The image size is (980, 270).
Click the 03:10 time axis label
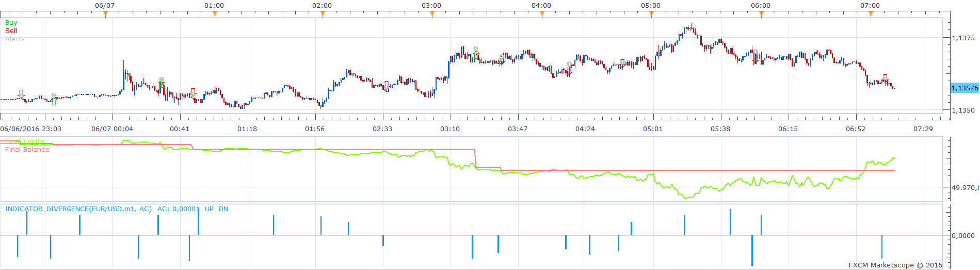[x=450, y=129]
